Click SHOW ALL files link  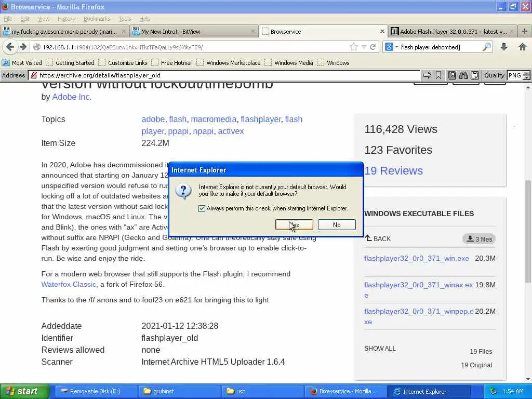pyautogui.click(x=380, y=349)
